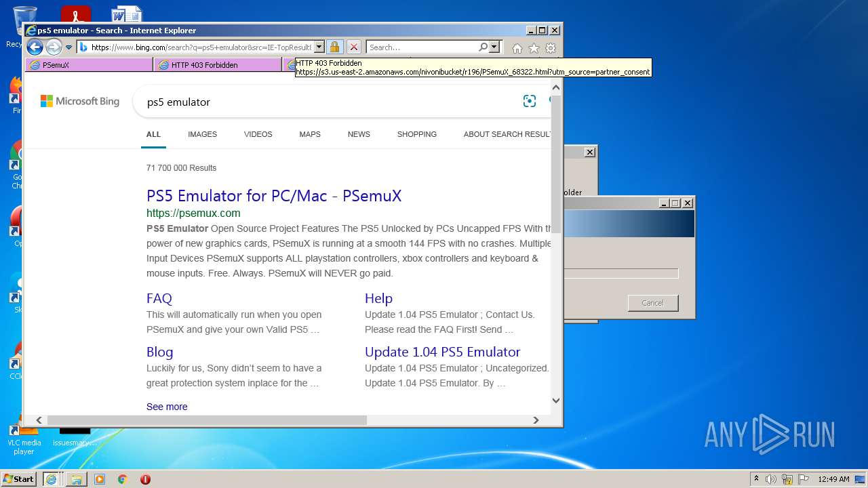This screenshot has width=868, height=488.
Task: Open Update 1.04 PS5 Emulator sitelink
Action: [442, 352]
